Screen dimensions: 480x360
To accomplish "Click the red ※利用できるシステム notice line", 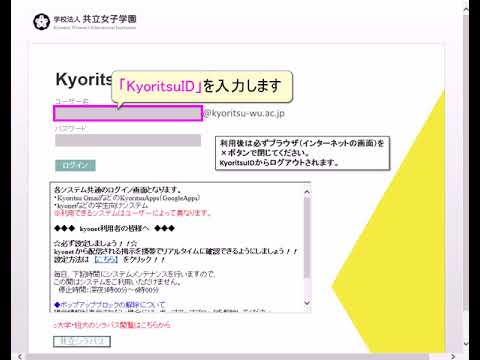I will 133,213.
